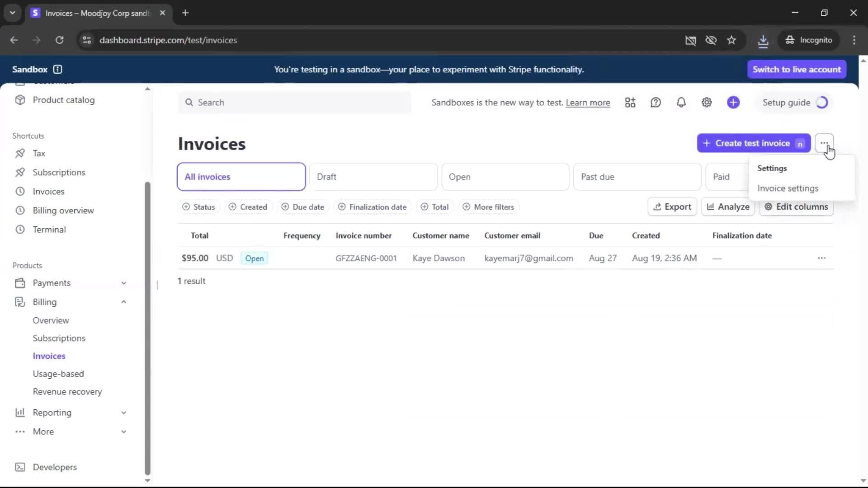Image resolution: width=868 pixels, height=488 pixels.
Task: Click the Export button
Action: (672, 207)
